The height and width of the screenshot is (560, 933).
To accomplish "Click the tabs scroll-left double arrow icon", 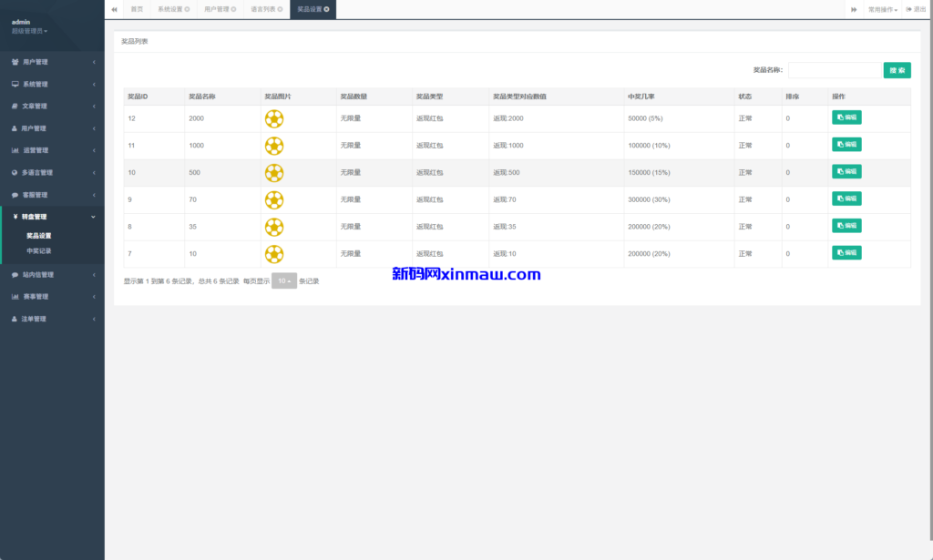I will click(x=114, y=9).
